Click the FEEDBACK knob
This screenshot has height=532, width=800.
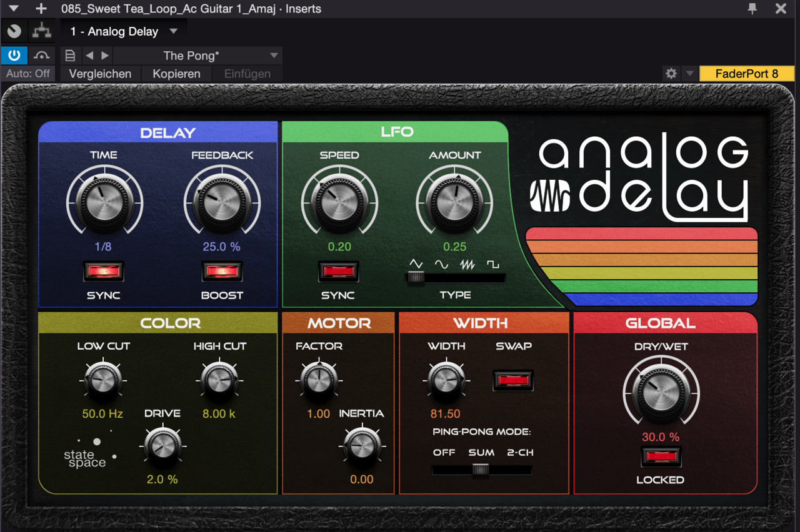tap(222, 202)
